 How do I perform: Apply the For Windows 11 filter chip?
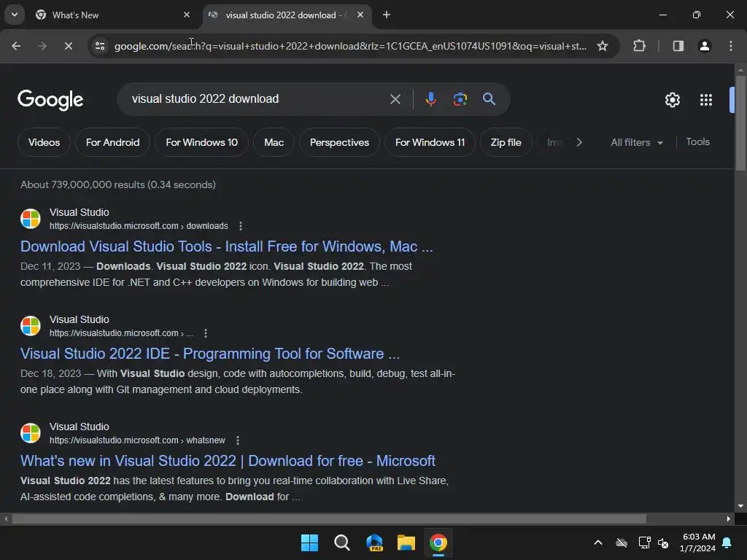(430, 142)
